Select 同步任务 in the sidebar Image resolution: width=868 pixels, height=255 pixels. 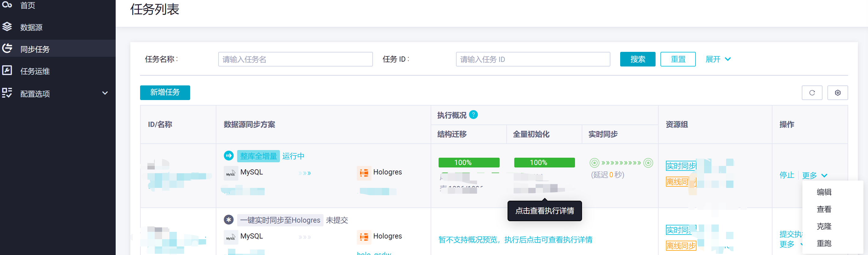(x=35, y=49)
